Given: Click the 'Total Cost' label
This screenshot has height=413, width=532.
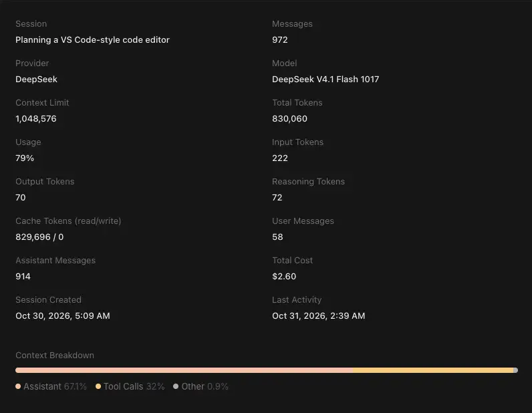Looking at the screenshot, I should pos(292,260).
